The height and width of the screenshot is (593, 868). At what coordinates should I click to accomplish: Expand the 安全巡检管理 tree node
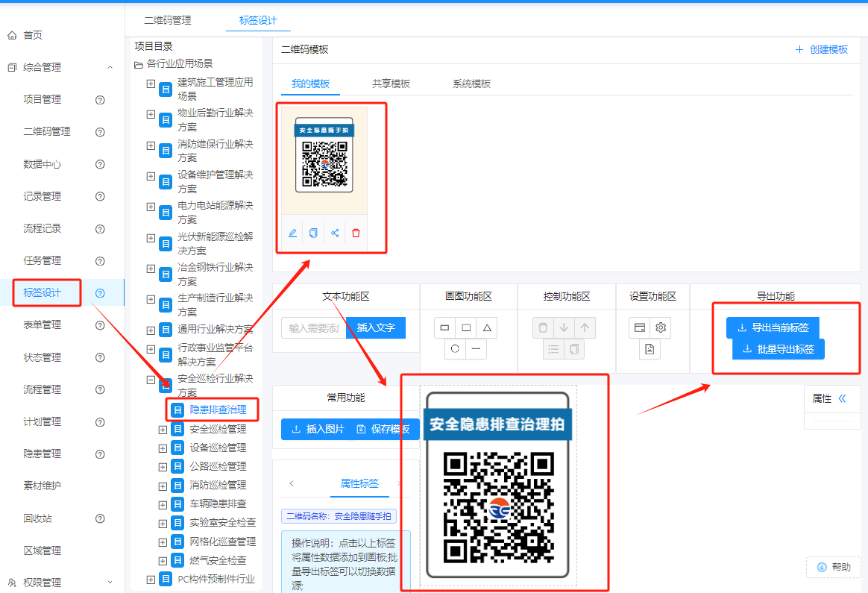click(163, 428)
